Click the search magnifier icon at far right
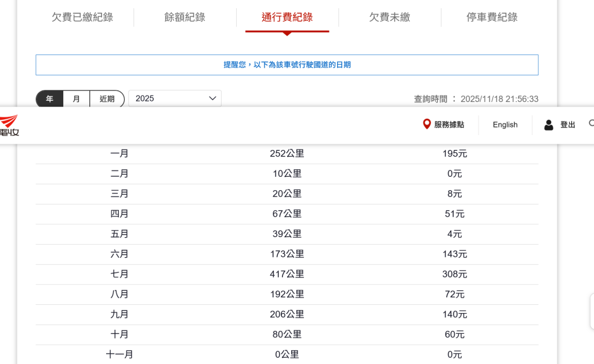 tap(591, 123)
